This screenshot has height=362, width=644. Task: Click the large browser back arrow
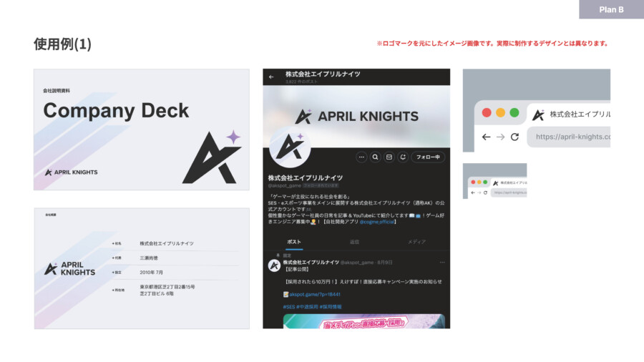(x=486, y=137)
